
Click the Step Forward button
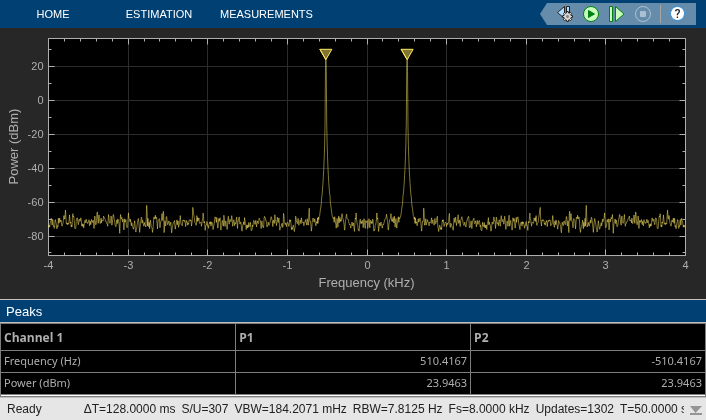pyautogui.click(x=616, y=14)
